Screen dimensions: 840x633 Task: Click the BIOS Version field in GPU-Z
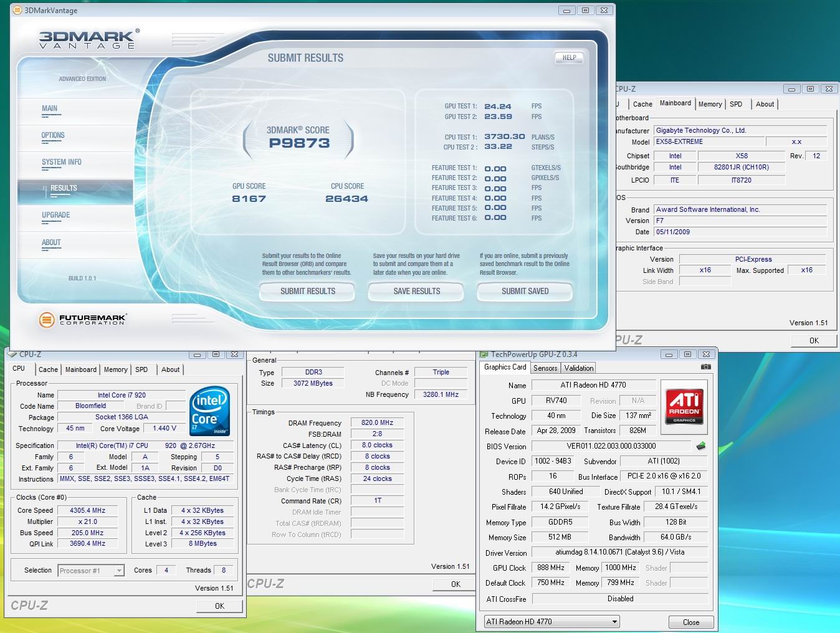coord(611,446)
